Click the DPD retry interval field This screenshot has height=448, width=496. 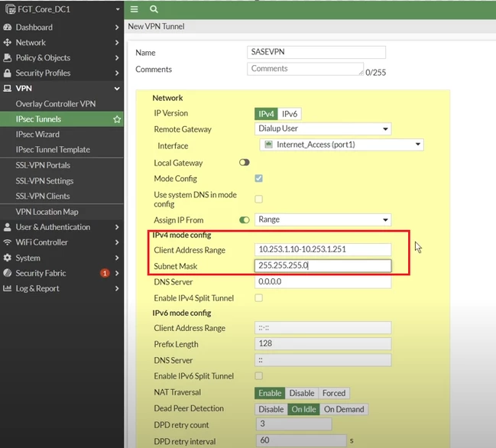[301, 440]
